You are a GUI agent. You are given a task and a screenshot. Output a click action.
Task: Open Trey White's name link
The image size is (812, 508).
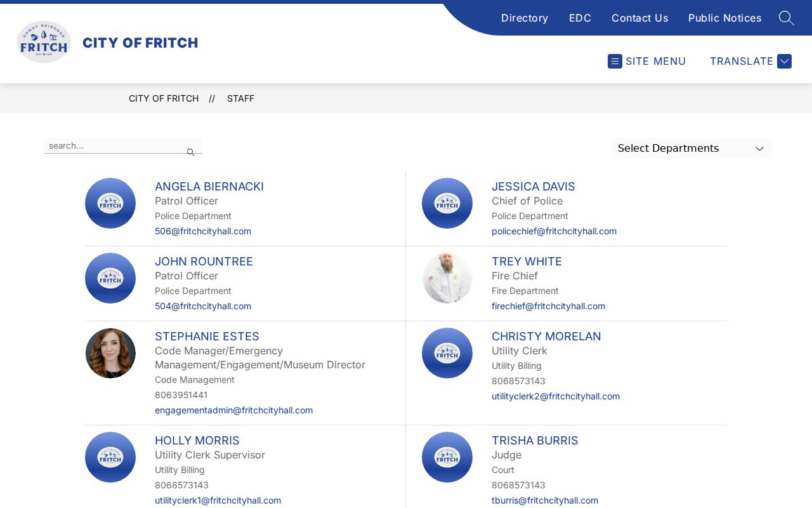[x=527, y=262]
